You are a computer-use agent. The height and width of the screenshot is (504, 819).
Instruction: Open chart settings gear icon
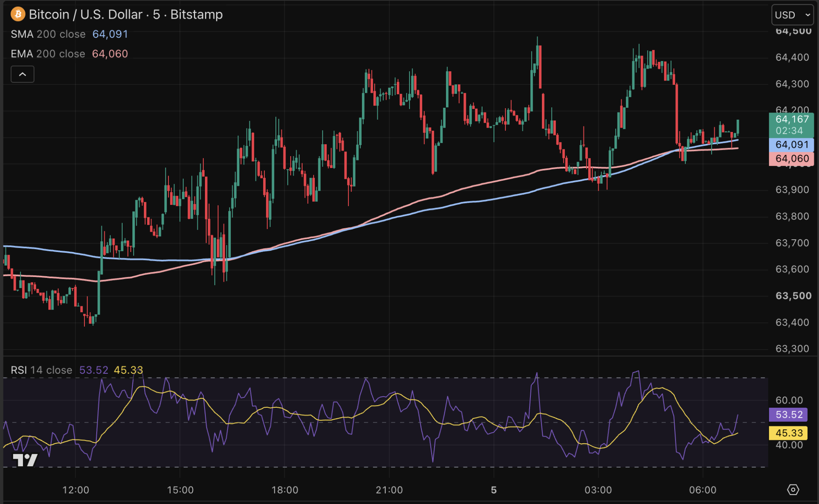click(793, 490)
